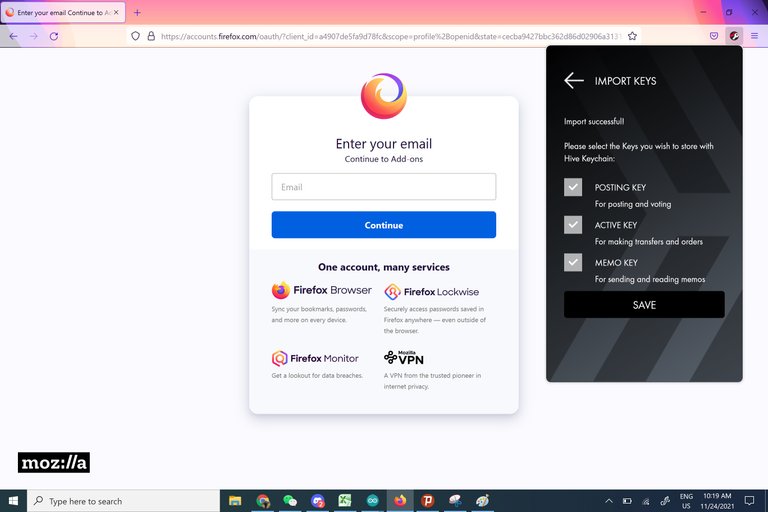
Task: Open the Hive Keychain extension icon
Action: [x=734, y=36]
